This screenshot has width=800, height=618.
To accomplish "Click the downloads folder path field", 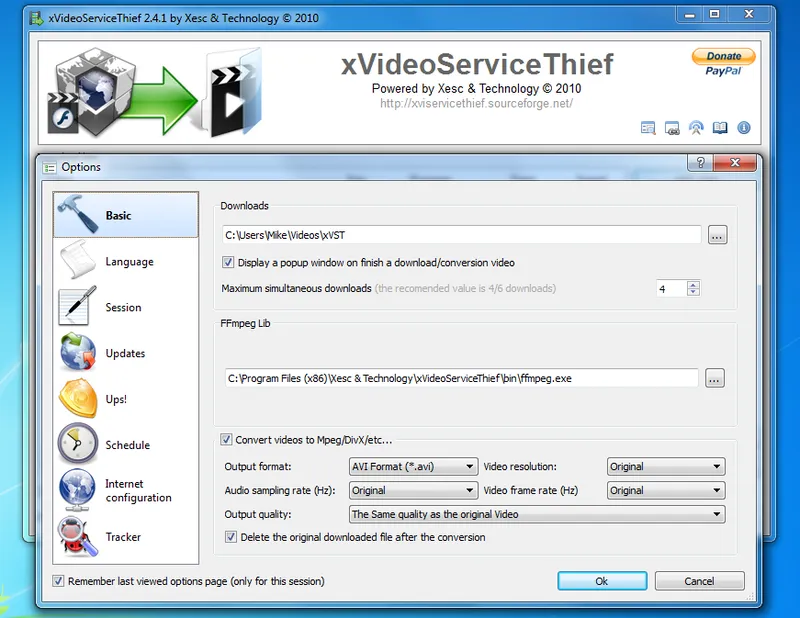I will (x=461, y=235).
